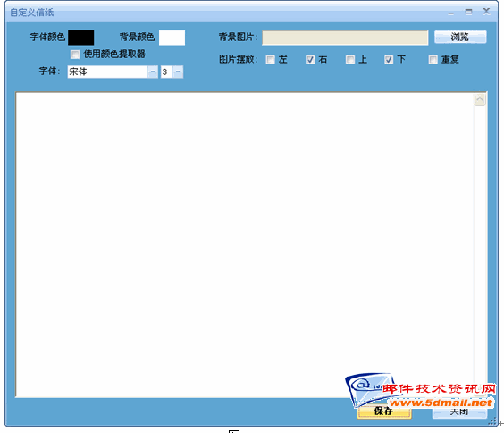The height and width of the screenshot is (433, 504).
Task: Click the 浏览 browse button
Action: (460, 37)
